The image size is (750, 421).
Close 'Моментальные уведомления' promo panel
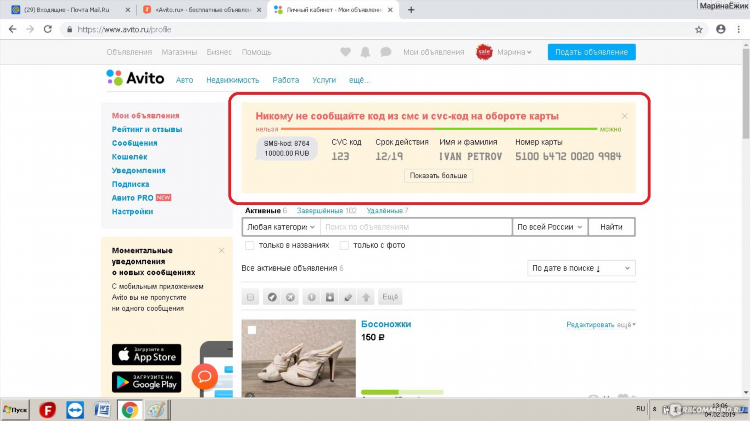221,251
